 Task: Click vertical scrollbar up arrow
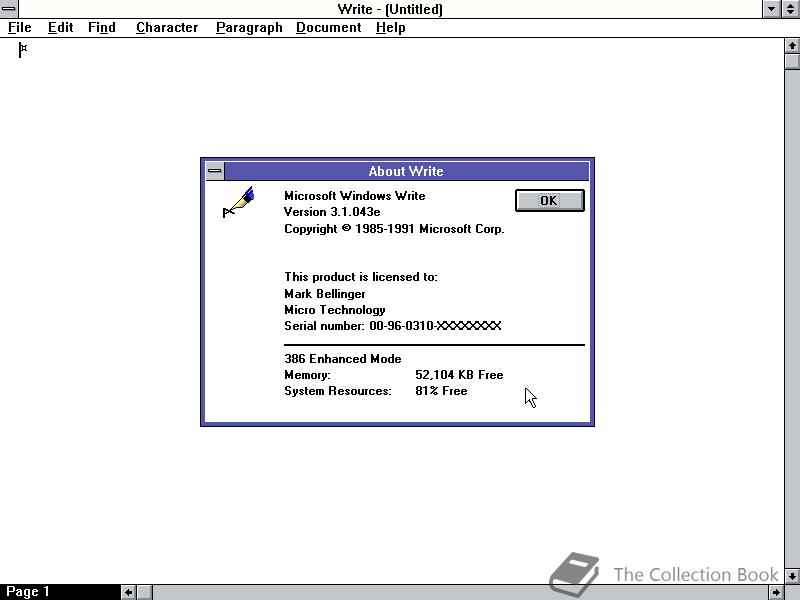pyautogui.click(x=792, y=46)
